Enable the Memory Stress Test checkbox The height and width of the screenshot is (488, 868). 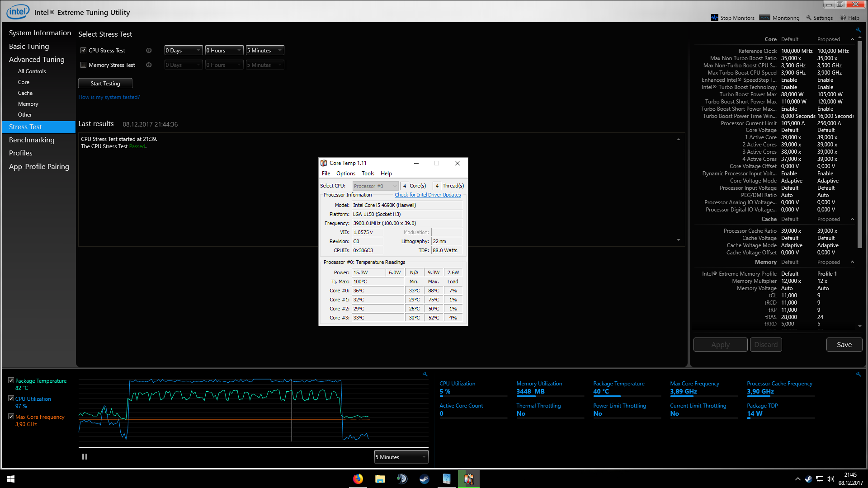(x=84, y=65)
